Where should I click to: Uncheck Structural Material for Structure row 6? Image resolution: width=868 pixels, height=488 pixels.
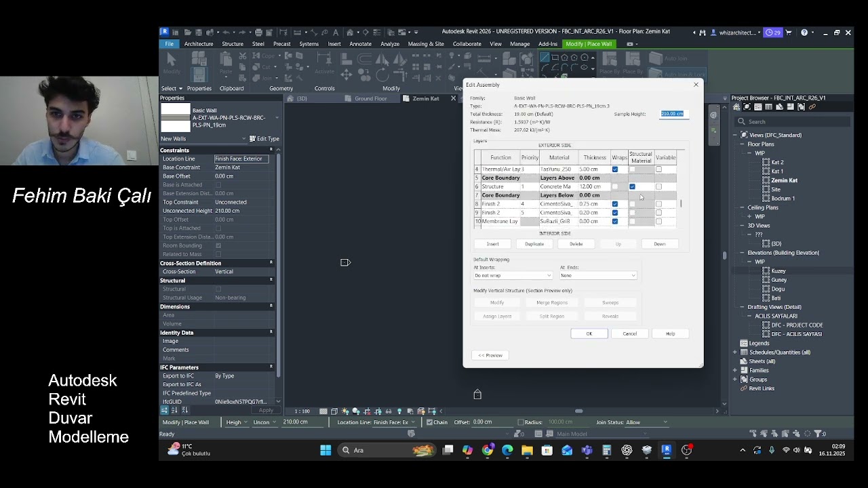pos(632,186)
